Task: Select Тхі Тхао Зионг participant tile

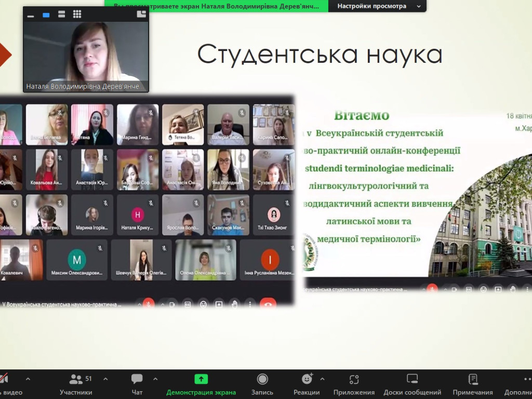Action: (273, 215)
